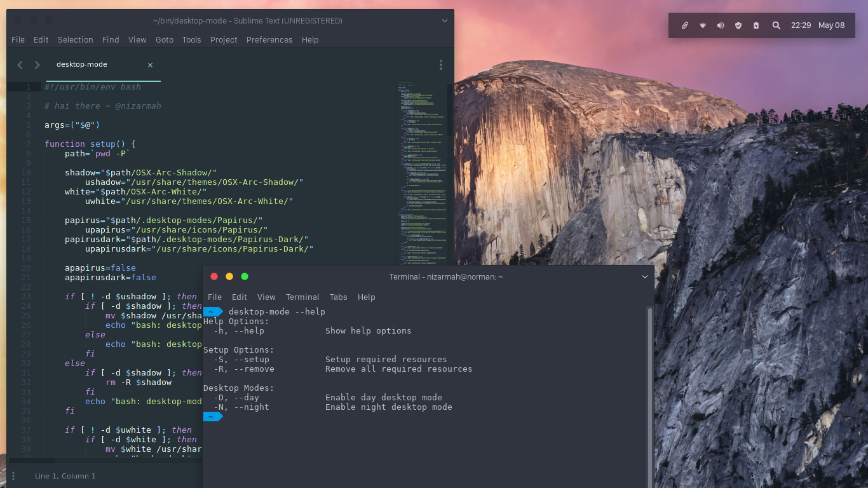This screenshot has height=488, width=868.
Task: Open the Preferences menu in Sublime Text
Action: click(x=269, y=39)
